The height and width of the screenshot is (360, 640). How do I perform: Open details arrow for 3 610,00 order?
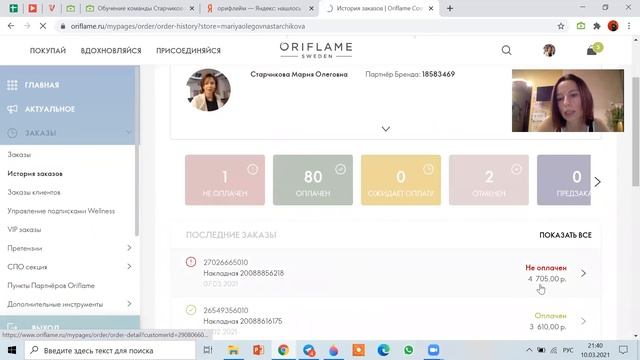583,321
